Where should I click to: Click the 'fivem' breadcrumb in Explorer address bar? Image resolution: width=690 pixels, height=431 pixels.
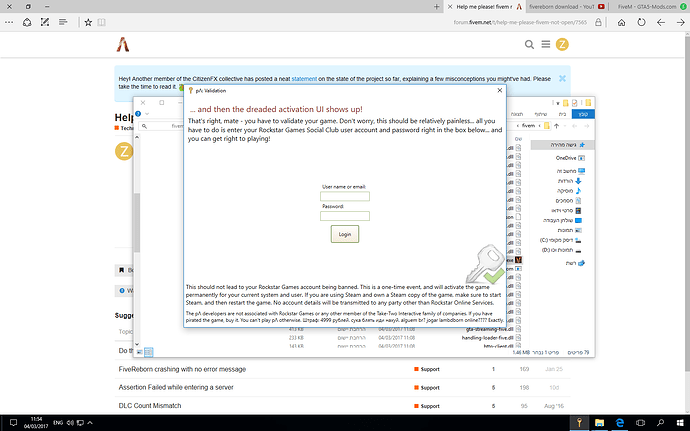(529, 126)
